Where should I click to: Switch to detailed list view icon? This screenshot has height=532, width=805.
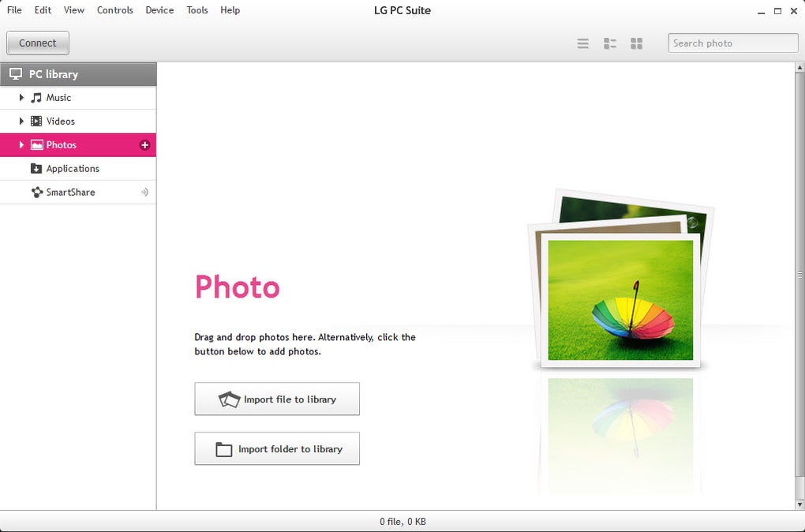(610, 43)
